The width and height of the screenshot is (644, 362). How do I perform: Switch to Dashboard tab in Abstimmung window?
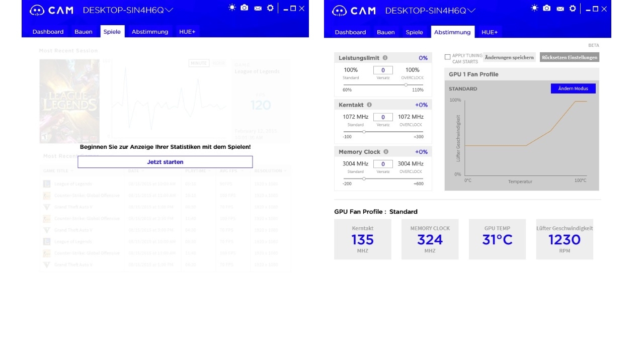(351, 32)
